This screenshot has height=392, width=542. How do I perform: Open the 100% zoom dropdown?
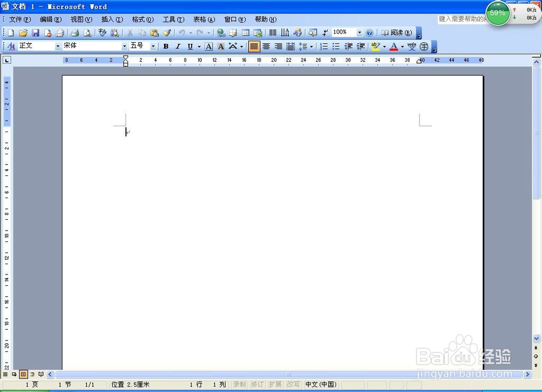[359, 33]
